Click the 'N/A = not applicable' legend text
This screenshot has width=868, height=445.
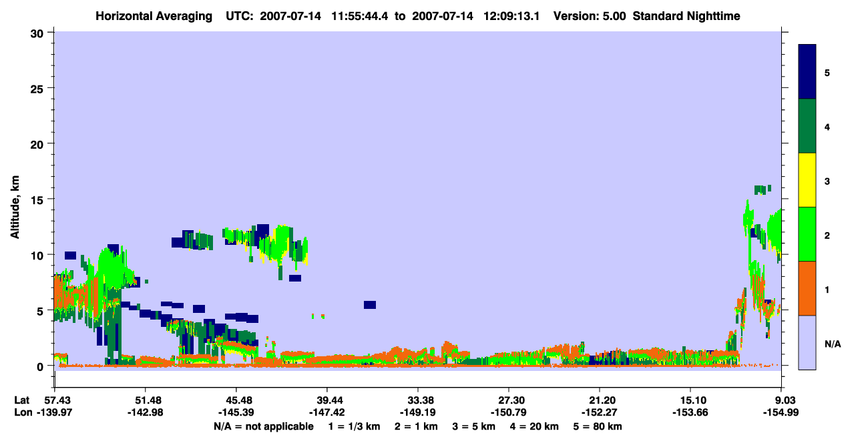[x=264, y=426]
